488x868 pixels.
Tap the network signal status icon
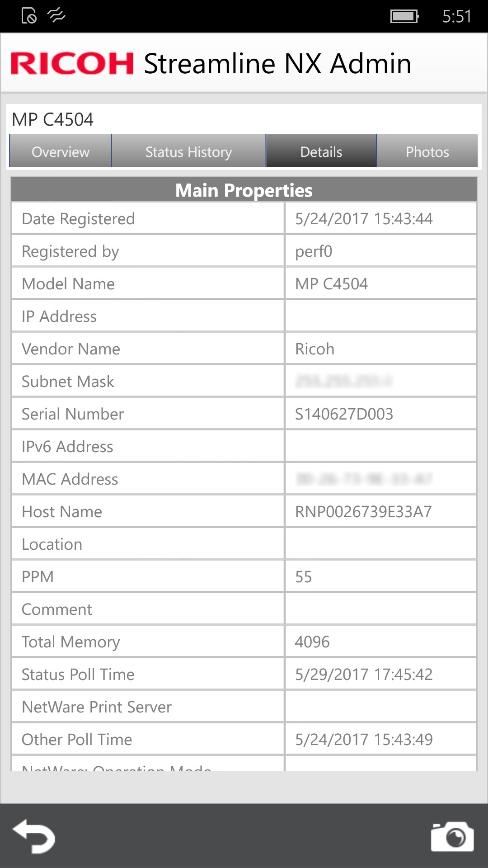point(56,16)
